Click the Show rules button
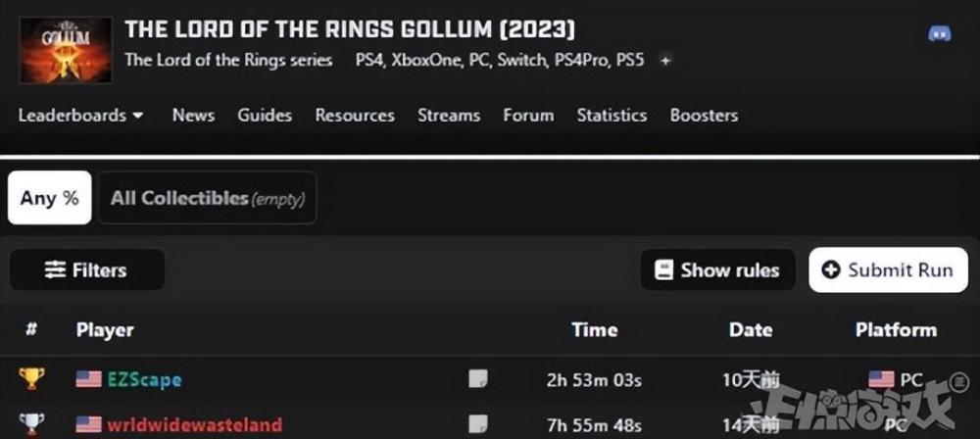This screenshot has height=439, width=980. 718,269
